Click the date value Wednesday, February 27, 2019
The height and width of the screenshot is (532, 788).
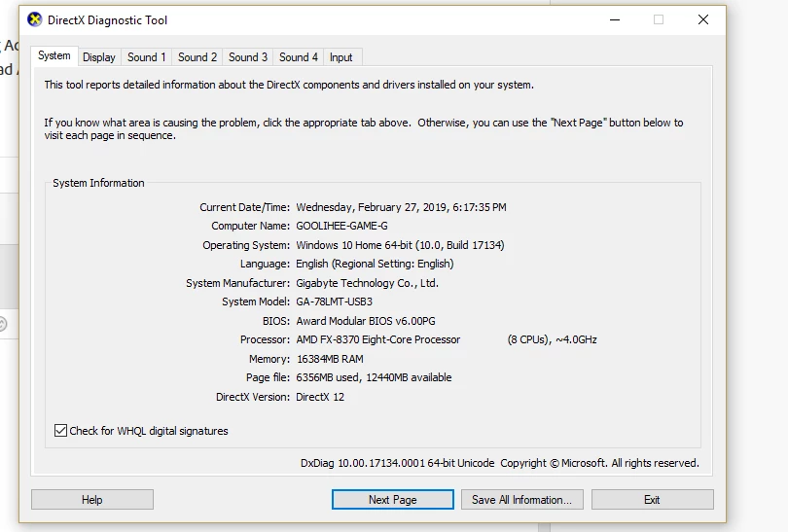pos(372,207)
